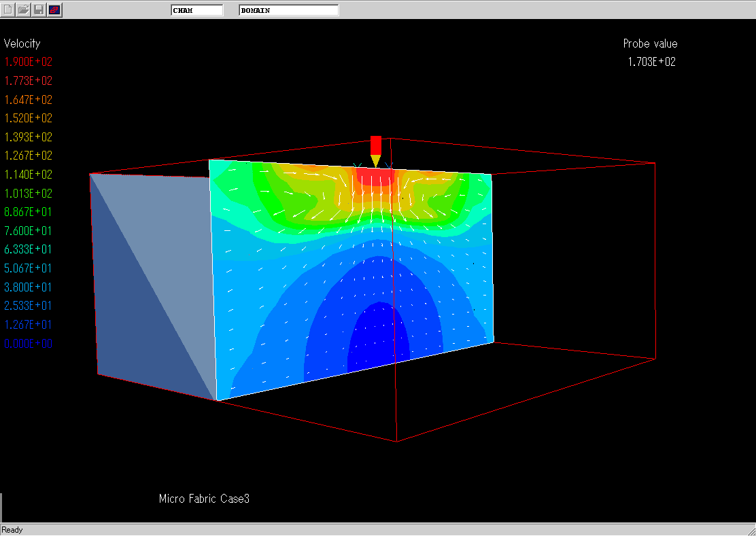This screenshot has width=756, height=536.
Task: Click the Velocity legend title
Action: pyautogui.click(x=22, y=43)
